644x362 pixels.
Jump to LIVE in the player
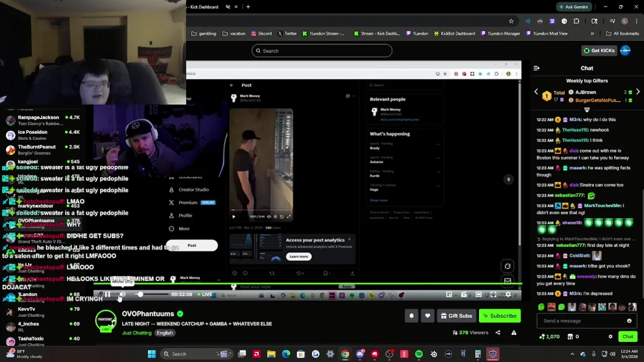coord(204,295)
